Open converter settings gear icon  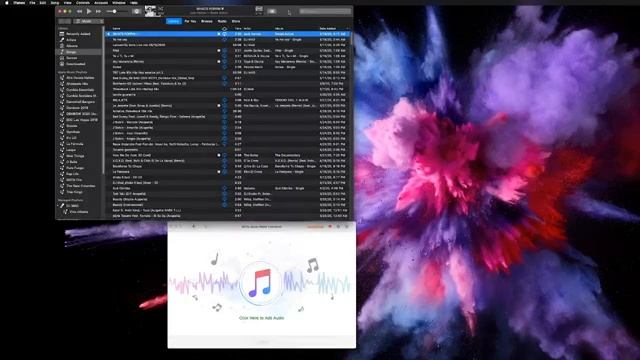pos(338,226)
